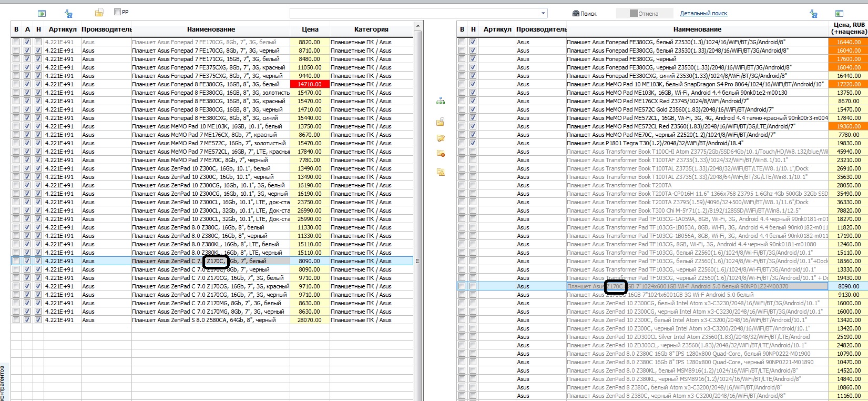Click price 45940.00 in right table
This screenshot has height=401, width=868.
(849, 152)
